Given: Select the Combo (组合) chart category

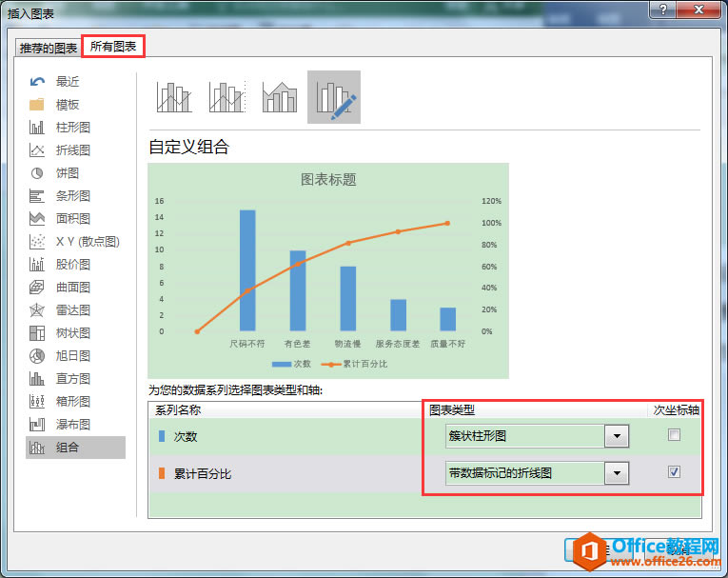Looking at the screenshot, I should [x=76, y=448].
